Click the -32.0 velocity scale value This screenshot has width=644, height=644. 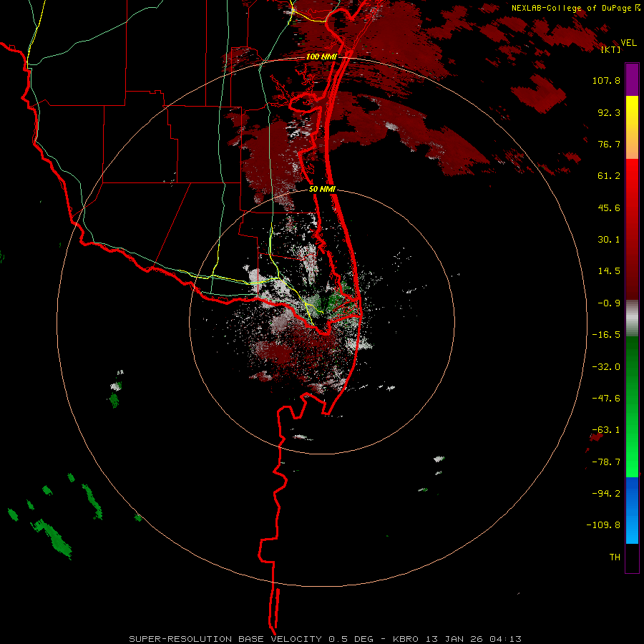(x=606, y=367)
